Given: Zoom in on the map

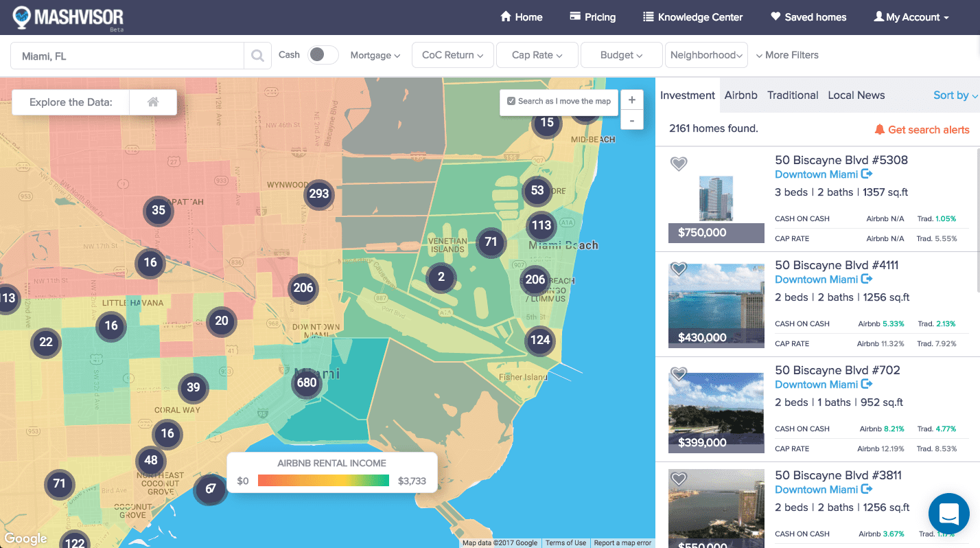Looking at the screenshot, I should pos(631,100).
